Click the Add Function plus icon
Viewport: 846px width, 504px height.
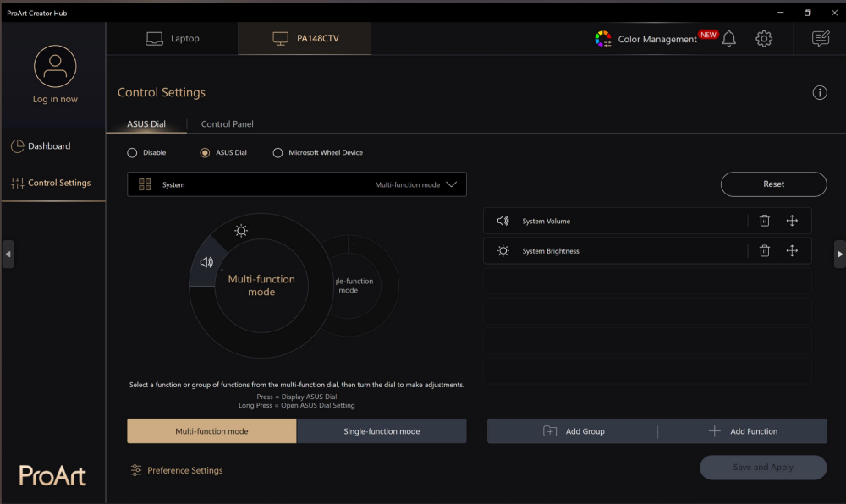click(714, 431)
